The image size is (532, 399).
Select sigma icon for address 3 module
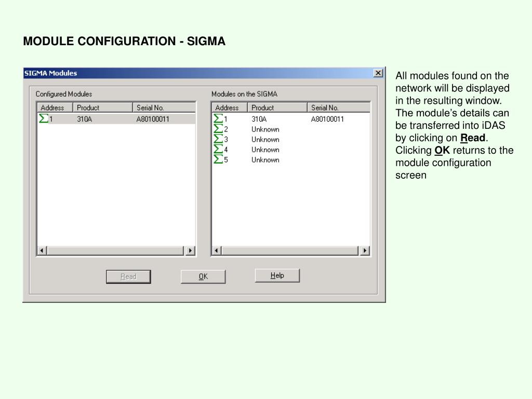[x=218, y=139]
